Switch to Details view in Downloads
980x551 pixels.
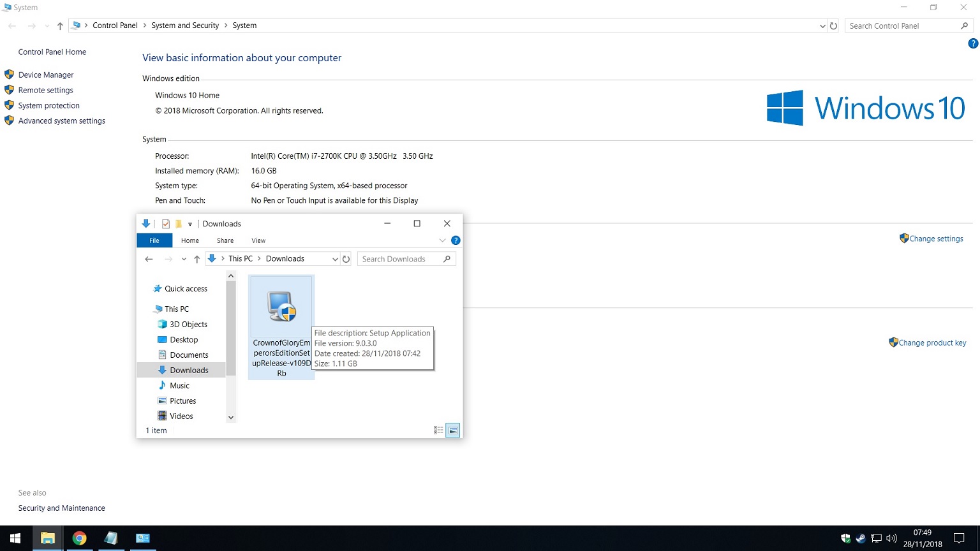pyautogui.click(x=438, y=430)
